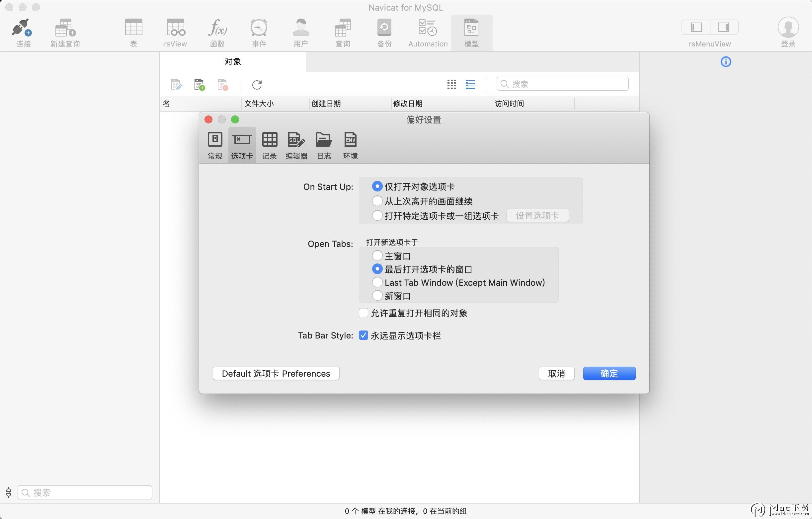
Task: Click the bottom-left sidebar 搜索 field
Action: tap(85, 492)
